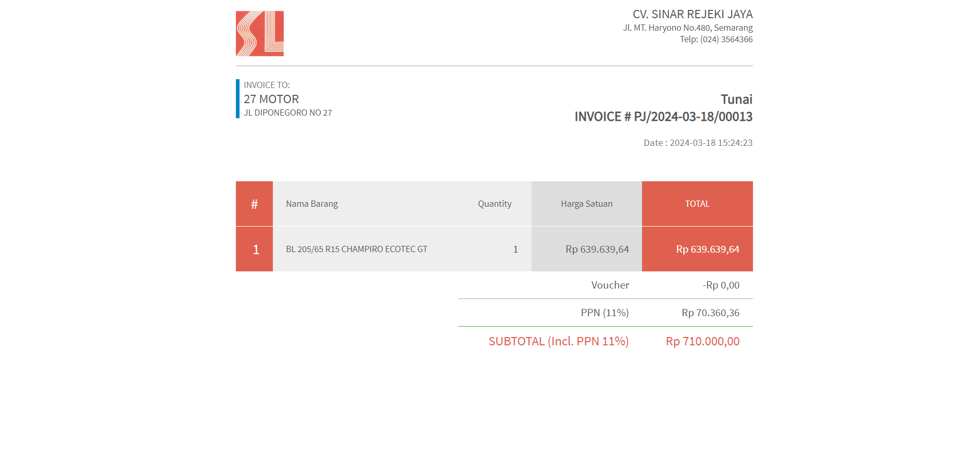Screen dimensions: 980x449
Task: Click the PPN amount Rp 70.360,36
Action: click(x=710, y=313)
